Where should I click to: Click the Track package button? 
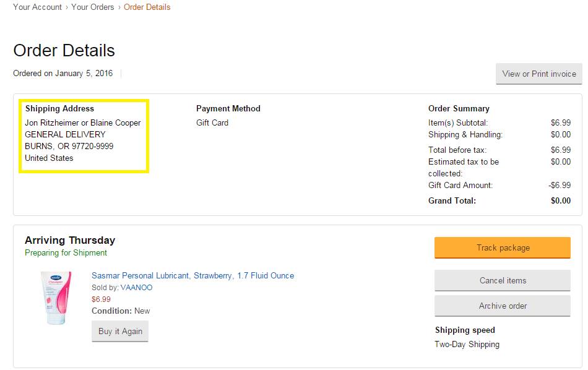(x=503, y=247)
